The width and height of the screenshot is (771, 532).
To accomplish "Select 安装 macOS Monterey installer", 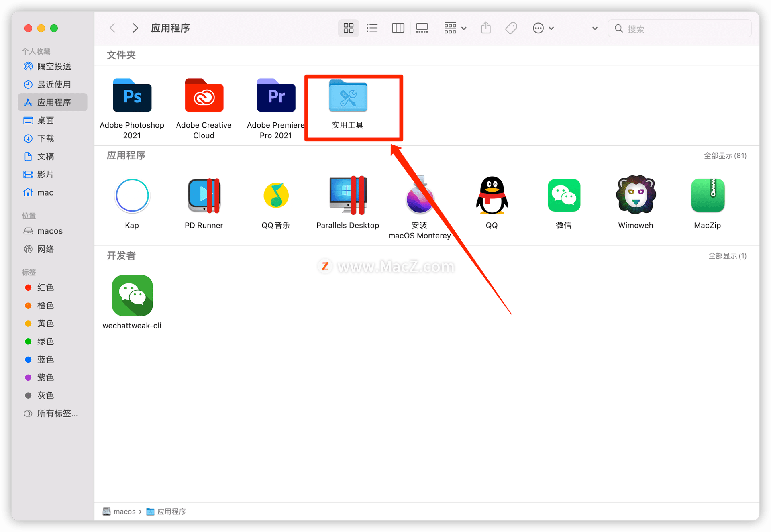I will 420,196.
